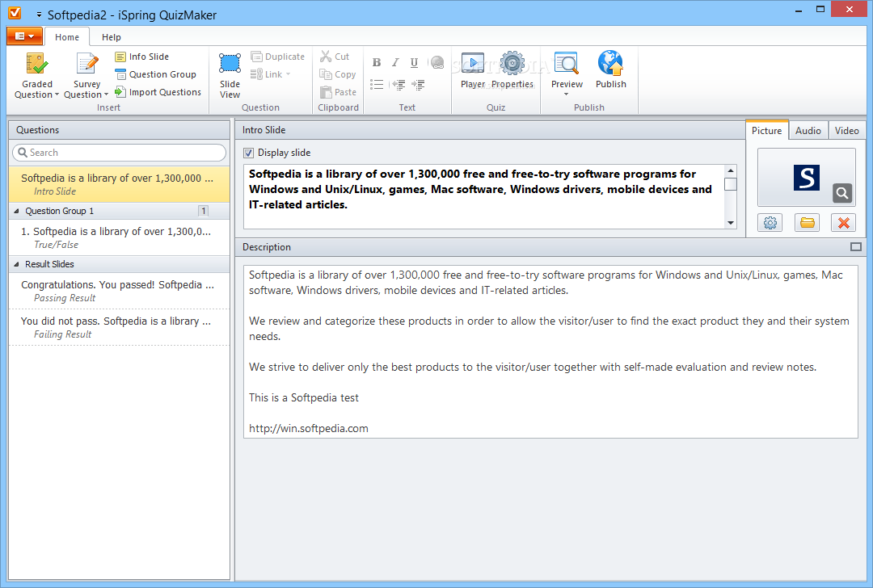873x588 pixels.
Task: Click the Description text area
Action: pos(550,352)
